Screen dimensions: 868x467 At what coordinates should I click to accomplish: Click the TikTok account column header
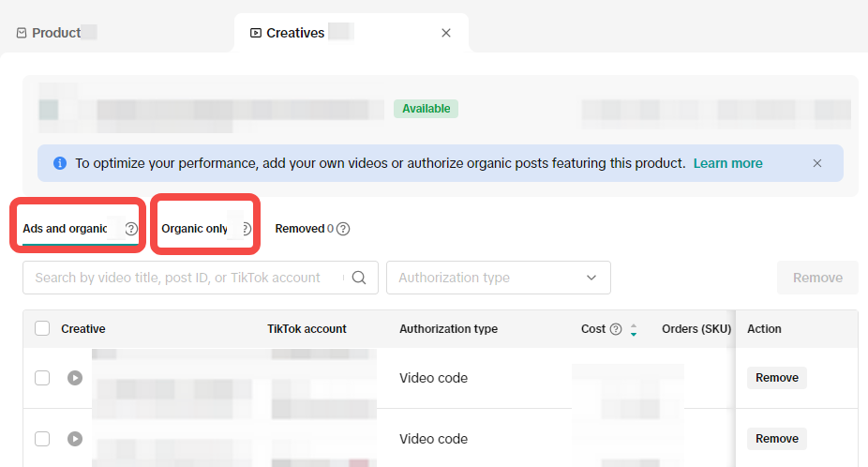point(307,328)
